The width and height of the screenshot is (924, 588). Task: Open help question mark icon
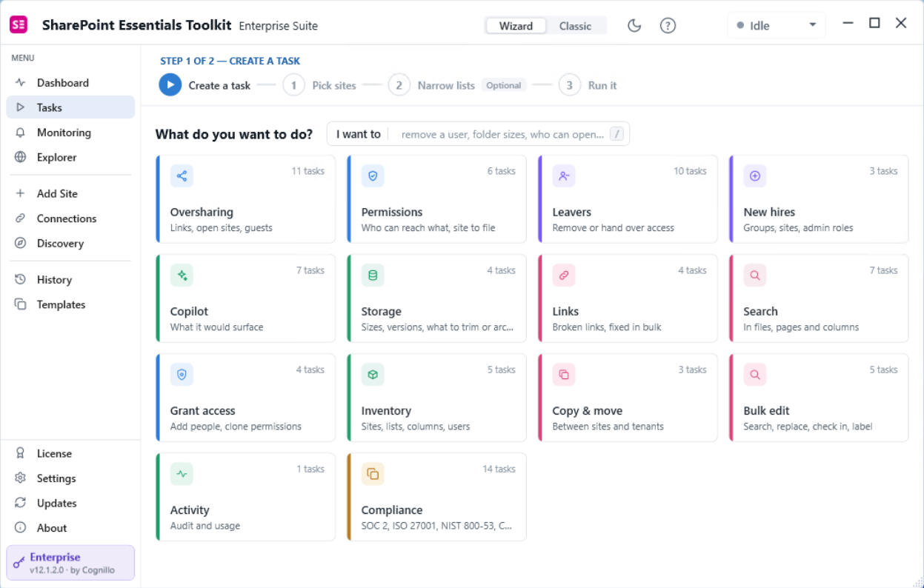(668, 25)
